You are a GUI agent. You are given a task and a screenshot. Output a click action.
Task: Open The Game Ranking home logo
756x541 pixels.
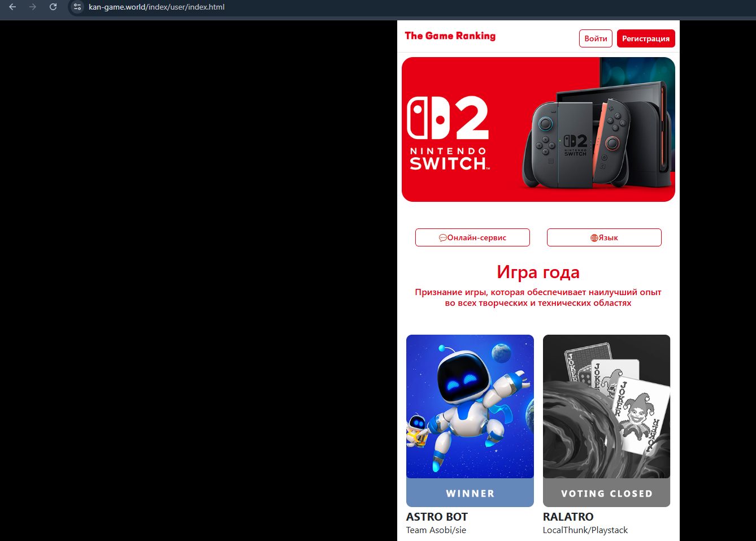450,36
